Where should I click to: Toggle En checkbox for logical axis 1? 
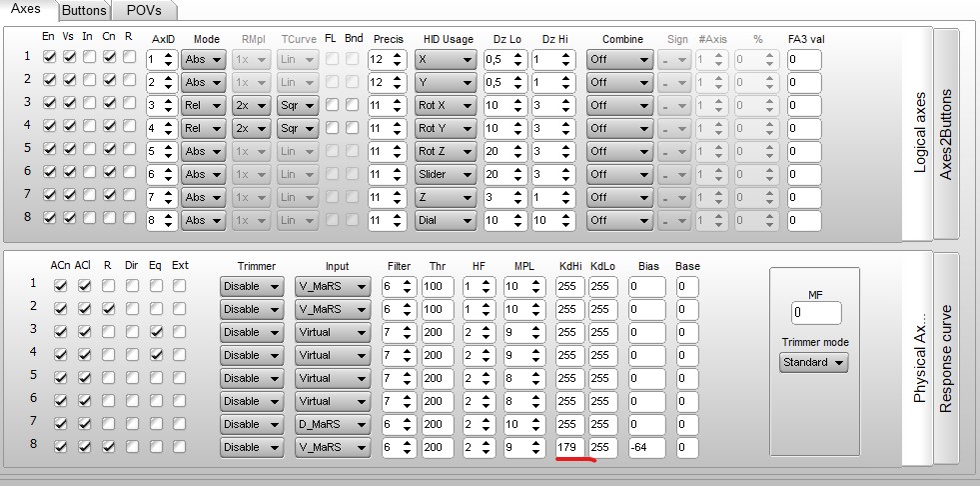pos(49,56)
